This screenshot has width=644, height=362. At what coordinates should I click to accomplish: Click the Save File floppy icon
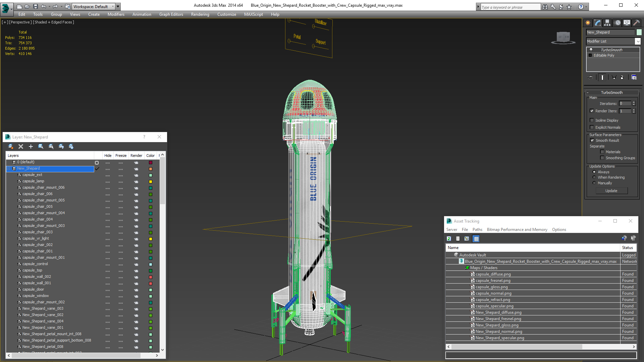coord(35,6)
